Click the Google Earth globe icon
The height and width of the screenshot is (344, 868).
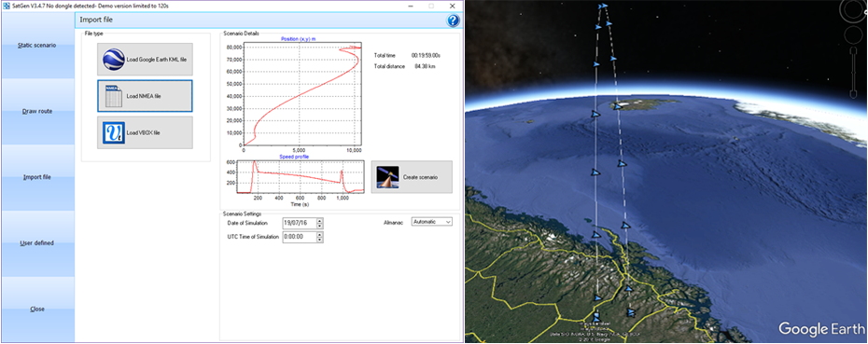point(115,59)
